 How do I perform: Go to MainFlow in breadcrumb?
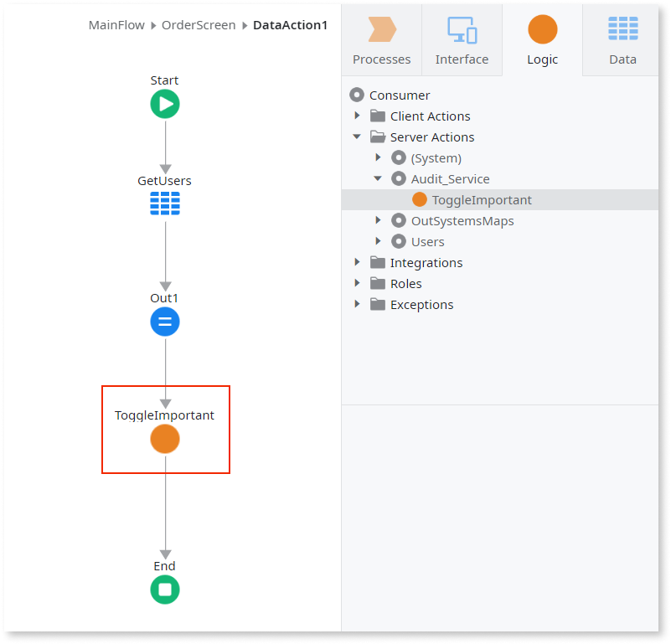pyautogui.click(x=118, y=25)
